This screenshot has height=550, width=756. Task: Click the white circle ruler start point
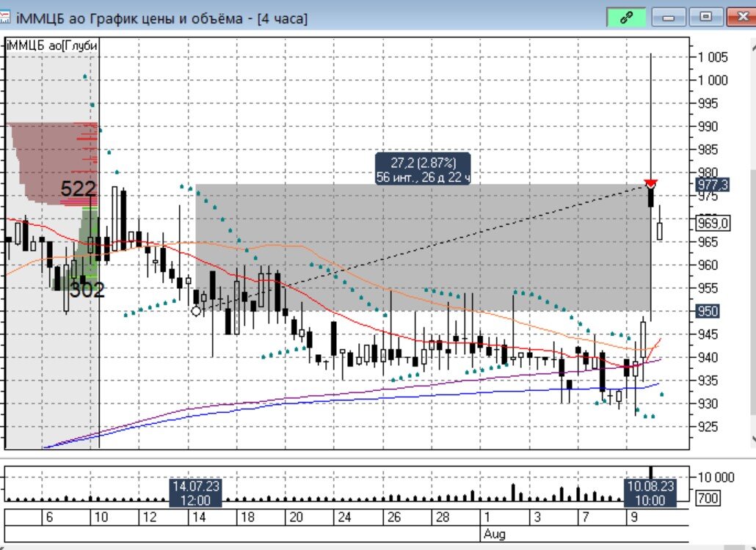point(196,311)
